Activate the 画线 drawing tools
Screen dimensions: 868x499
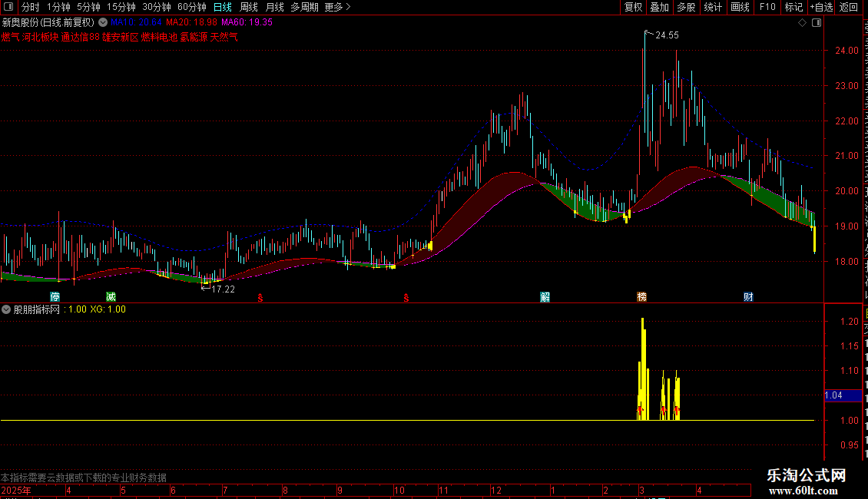click(x=740, y=7)
